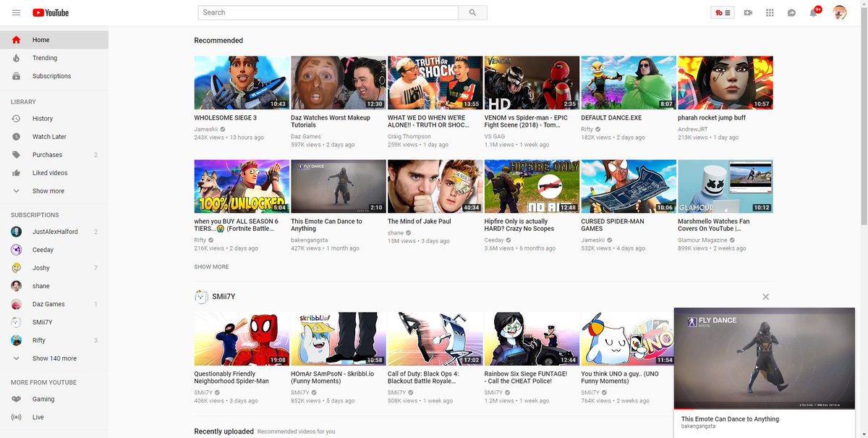The image size is (868, 438).
Task: Open Rainbow Six Siege FUNTAGE thumbnail
Action: click(532, 339)
